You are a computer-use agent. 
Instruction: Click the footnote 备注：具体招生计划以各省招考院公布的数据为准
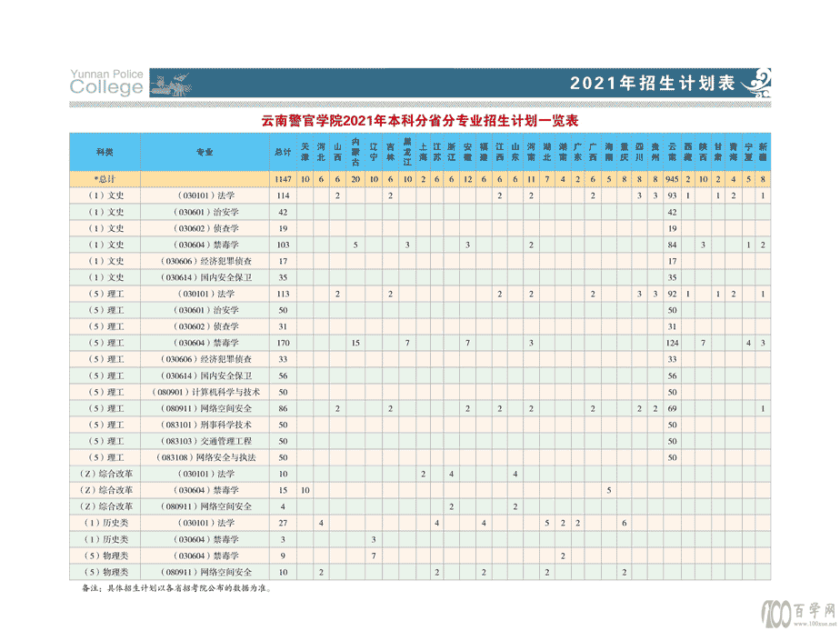point(177,588)
